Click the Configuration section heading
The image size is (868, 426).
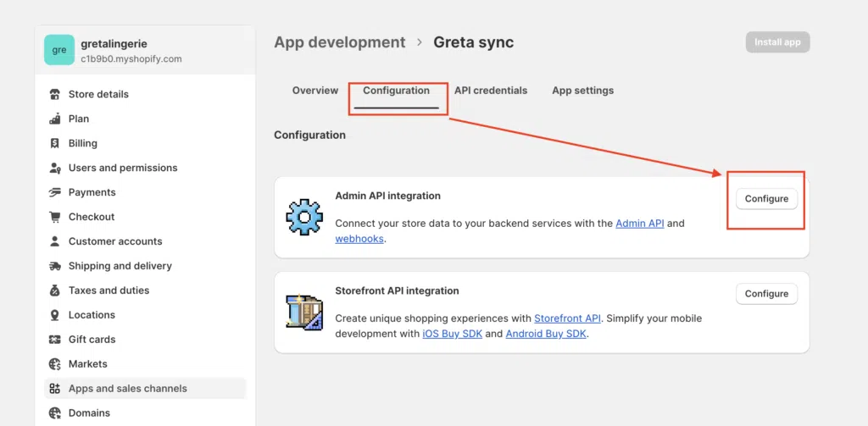coord(309,135)
